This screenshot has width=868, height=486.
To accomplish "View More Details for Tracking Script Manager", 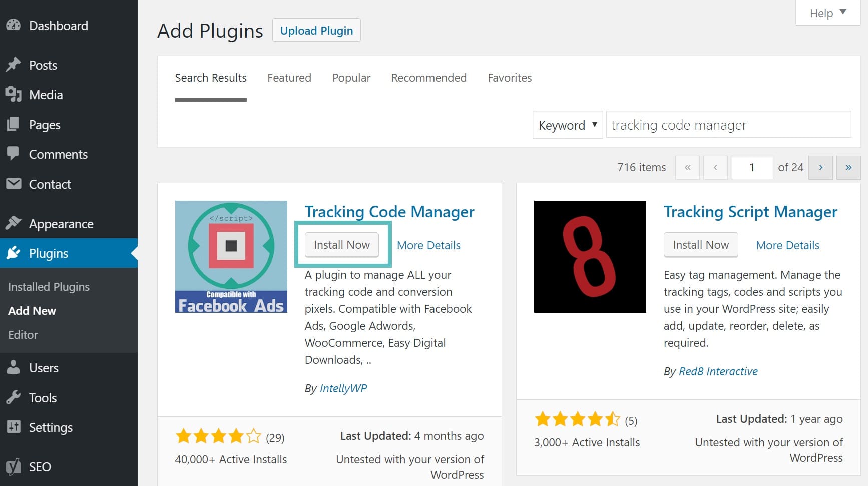I will click(787, 245).
